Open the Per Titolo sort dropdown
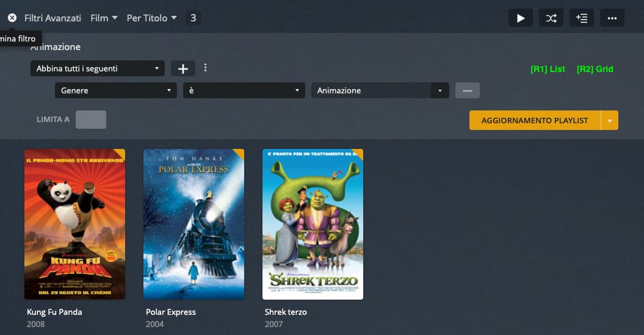 pos(151,18)
